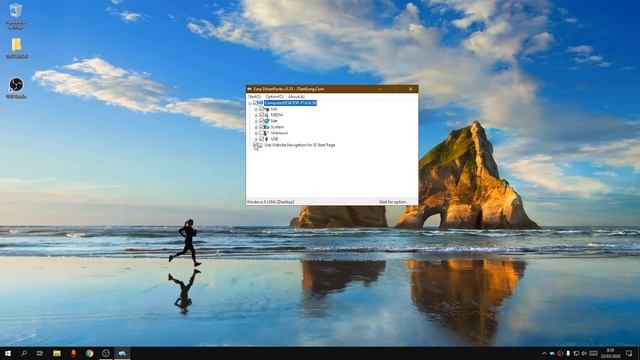This screenshot has width=640, height=360.
Task: Toggle the Computer root checkbox
Action: (255, 103)
